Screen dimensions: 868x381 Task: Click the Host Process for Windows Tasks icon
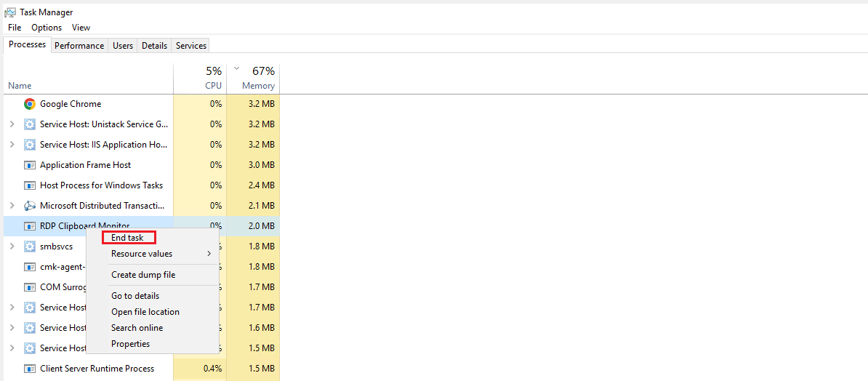pos(30,185)
